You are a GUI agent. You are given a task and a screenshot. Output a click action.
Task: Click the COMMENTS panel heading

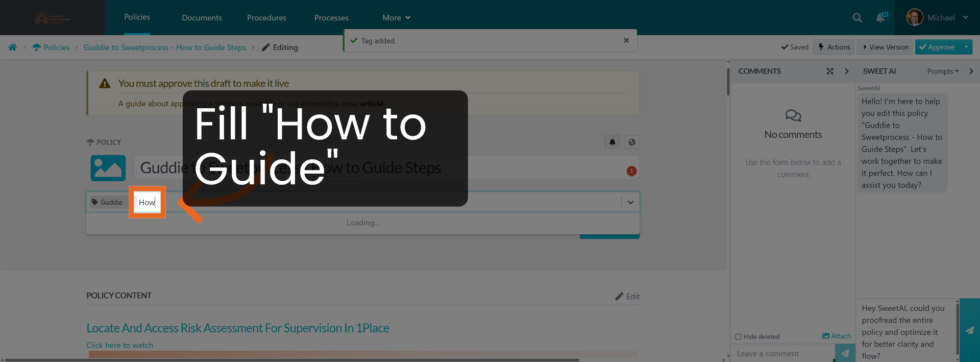tap(759, 71)
